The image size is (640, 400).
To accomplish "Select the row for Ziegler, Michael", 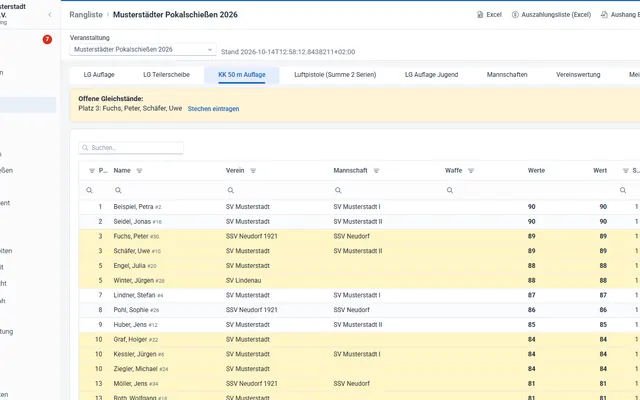I will click(x=359, y=369).
